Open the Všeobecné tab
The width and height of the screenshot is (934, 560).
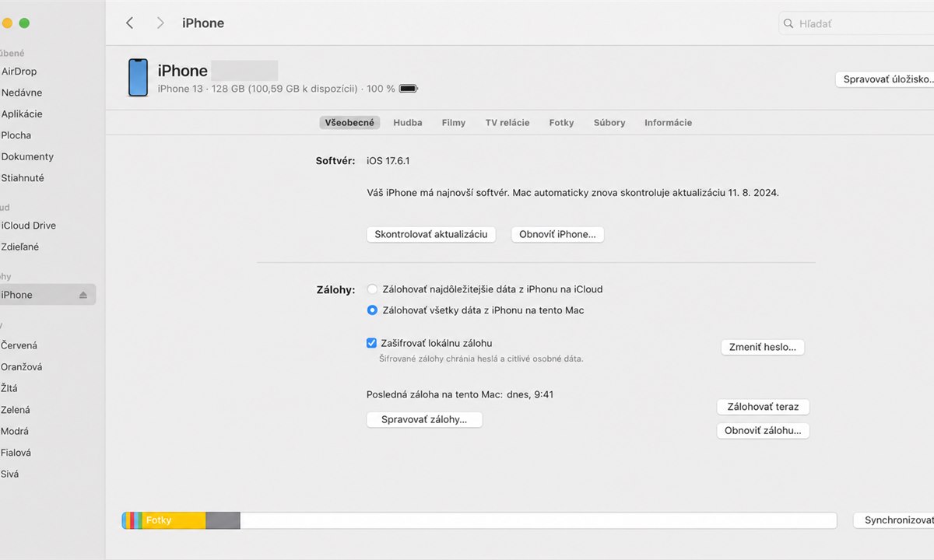tap(350, 123)
